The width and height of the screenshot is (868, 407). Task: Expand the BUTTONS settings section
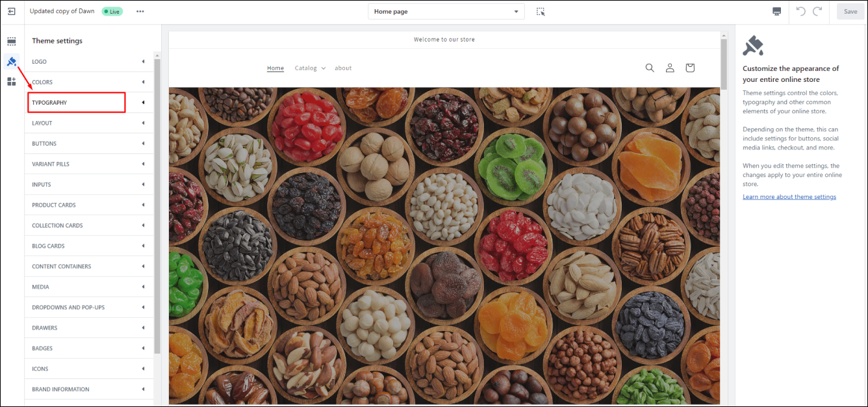coord(89,144)
